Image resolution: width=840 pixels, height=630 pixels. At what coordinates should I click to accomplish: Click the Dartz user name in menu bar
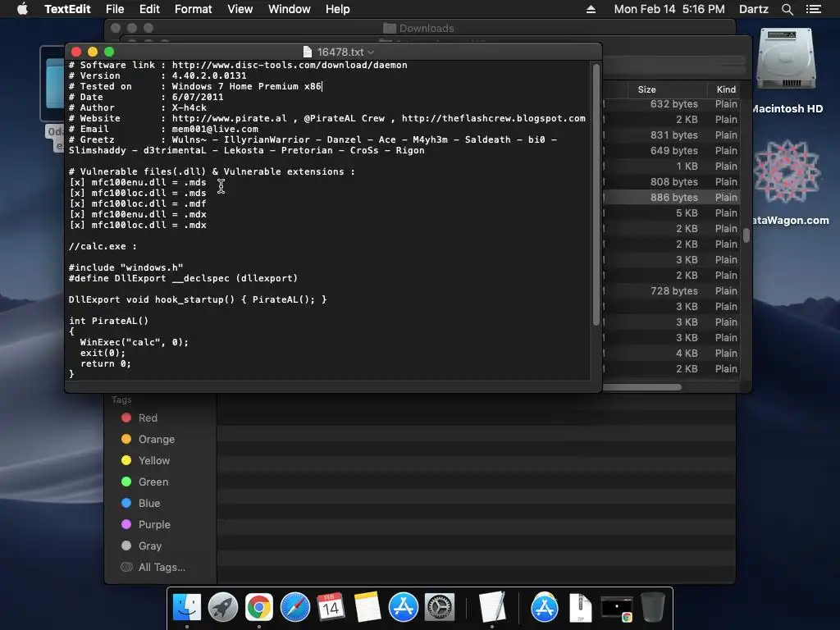coord(754,9)
